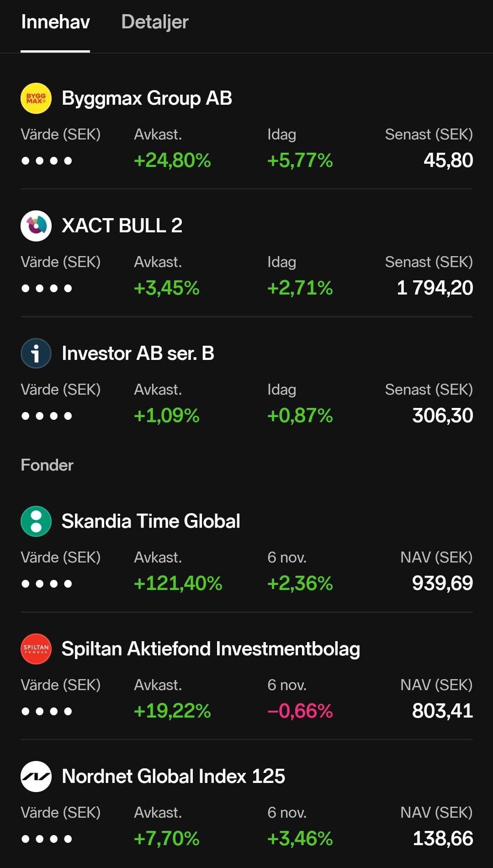Tap the Investor AB ser. B logo icon

[36, 353]
